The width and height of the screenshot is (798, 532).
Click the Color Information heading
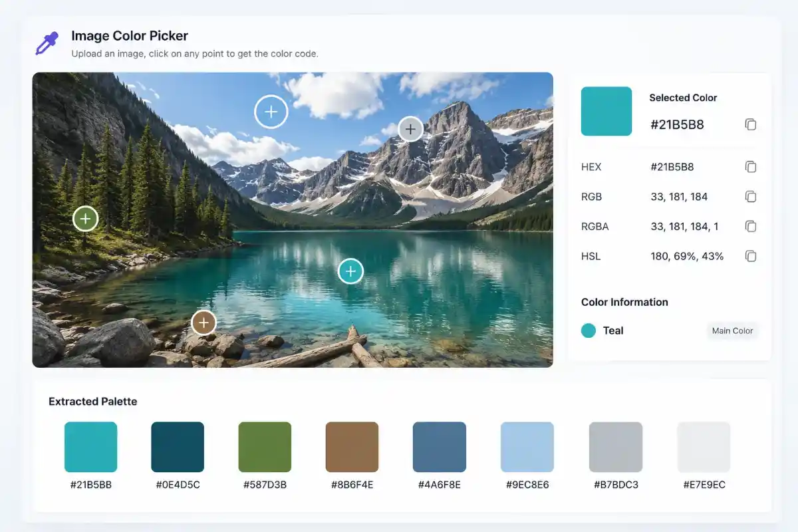coord(624,302)
